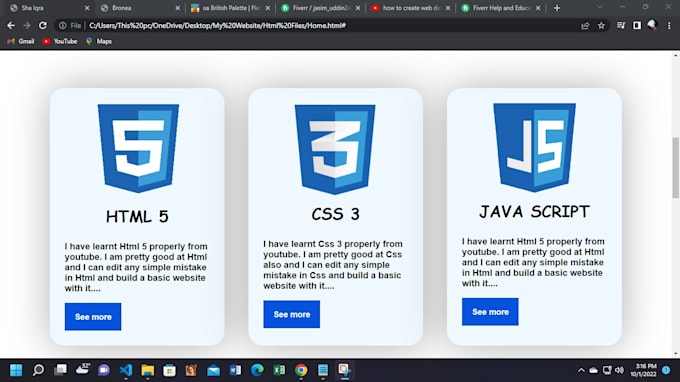Open Visual Studio Code from taskbar

(126, 370)
